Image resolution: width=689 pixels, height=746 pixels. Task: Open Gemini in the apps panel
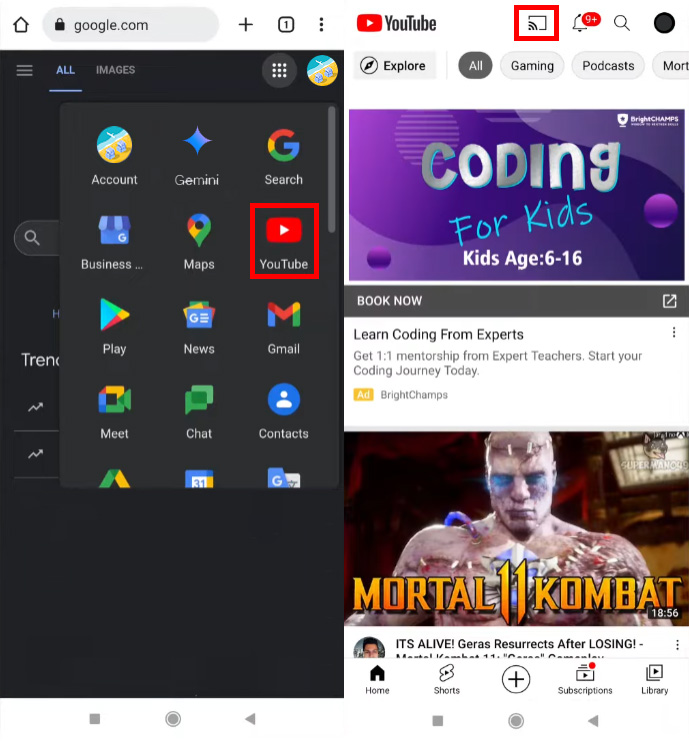[197, 156]
